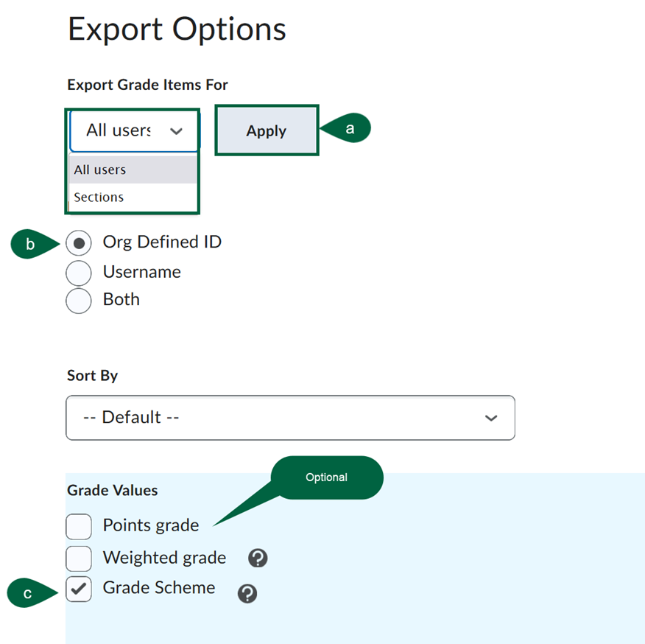
Task: Click the Grade Values section label
Action: point(112,490)
